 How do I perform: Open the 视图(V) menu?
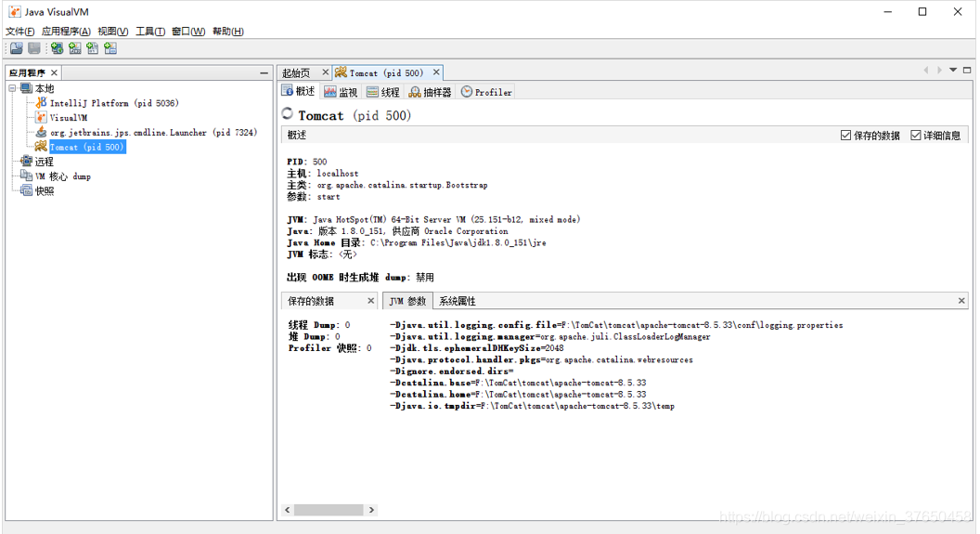[113, 32]
